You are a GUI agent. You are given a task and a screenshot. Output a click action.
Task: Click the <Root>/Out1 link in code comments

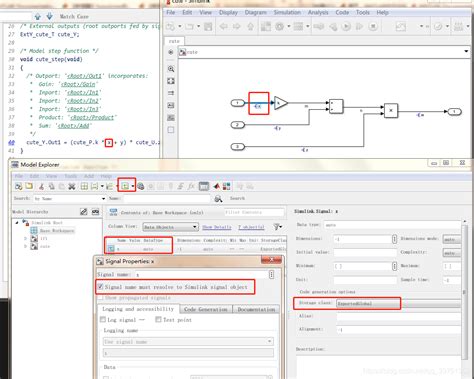coord(85,76)
